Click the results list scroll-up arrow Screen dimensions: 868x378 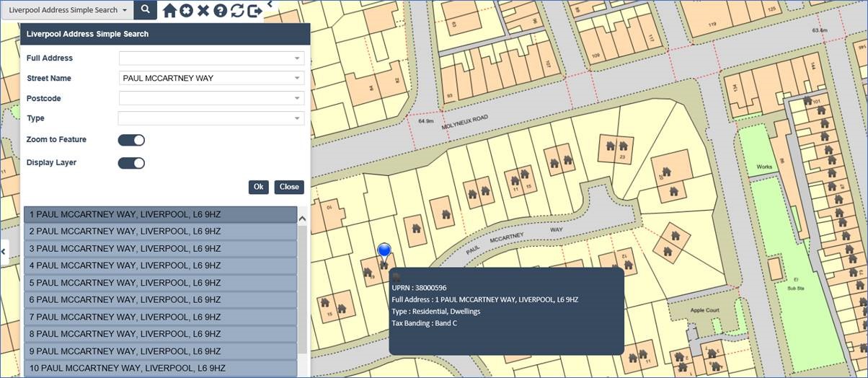click(x=303, y=219)
